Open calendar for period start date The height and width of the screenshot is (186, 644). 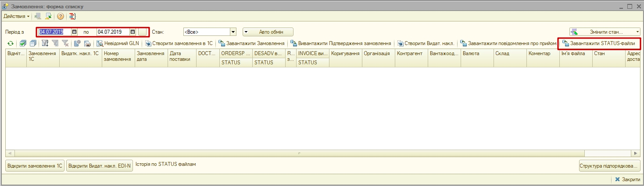pyautogui.click(x=74, y=32)
